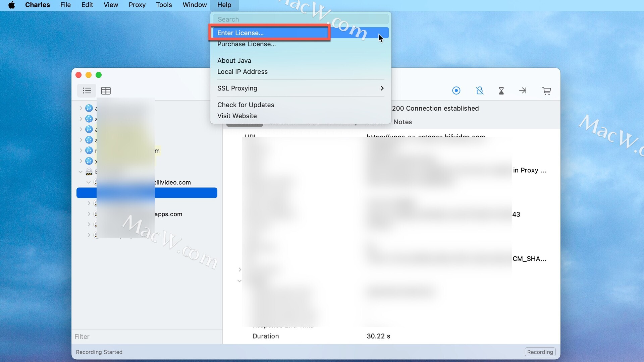
Task: Switch to structure list view icon
Action: (87, 90)
